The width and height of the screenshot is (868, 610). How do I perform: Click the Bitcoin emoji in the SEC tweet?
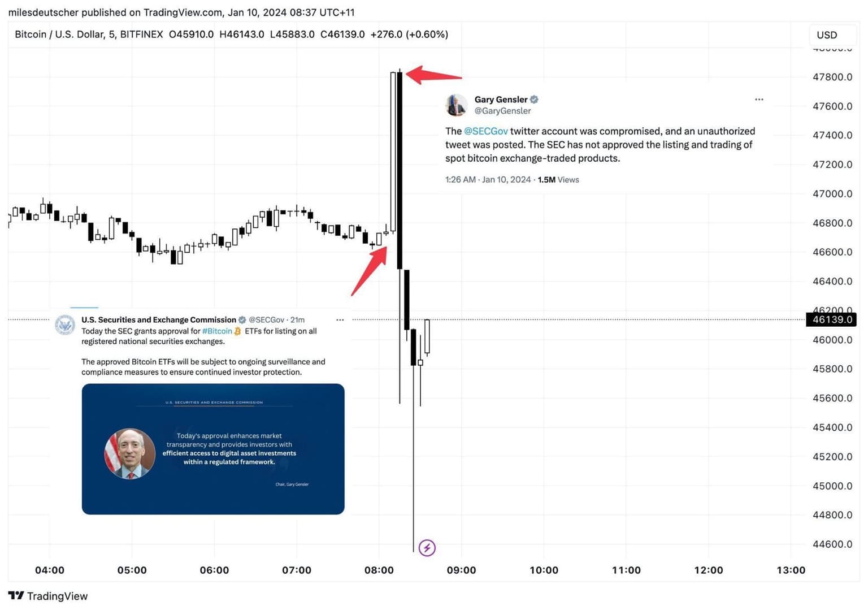point(238,331)
